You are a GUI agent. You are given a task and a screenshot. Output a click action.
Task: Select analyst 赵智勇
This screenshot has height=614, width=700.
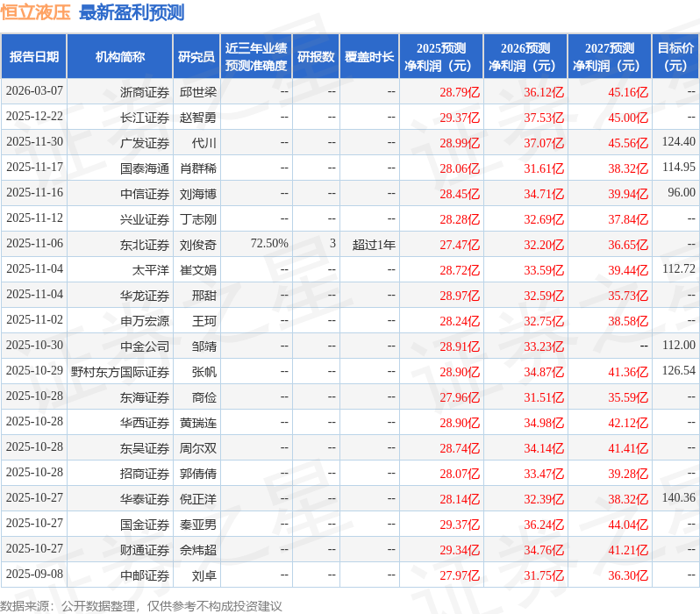click(x=197, y=118)
